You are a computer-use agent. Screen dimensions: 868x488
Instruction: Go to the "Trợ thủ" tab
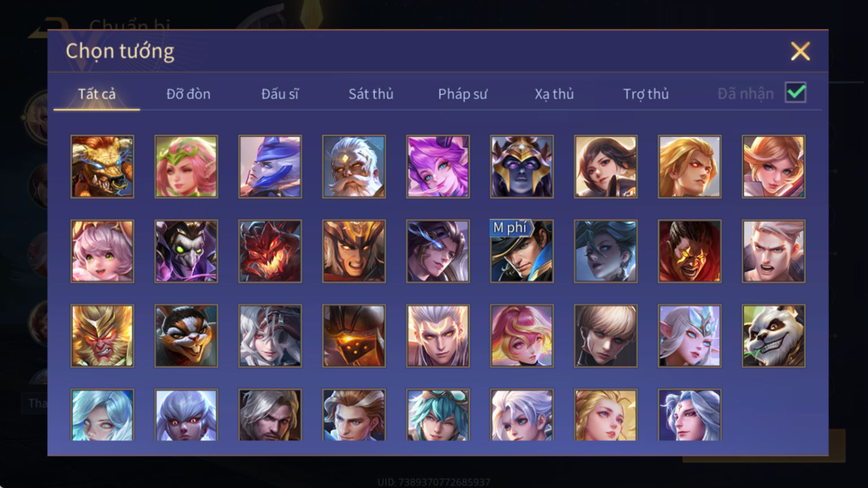click(x=646, y=94)
